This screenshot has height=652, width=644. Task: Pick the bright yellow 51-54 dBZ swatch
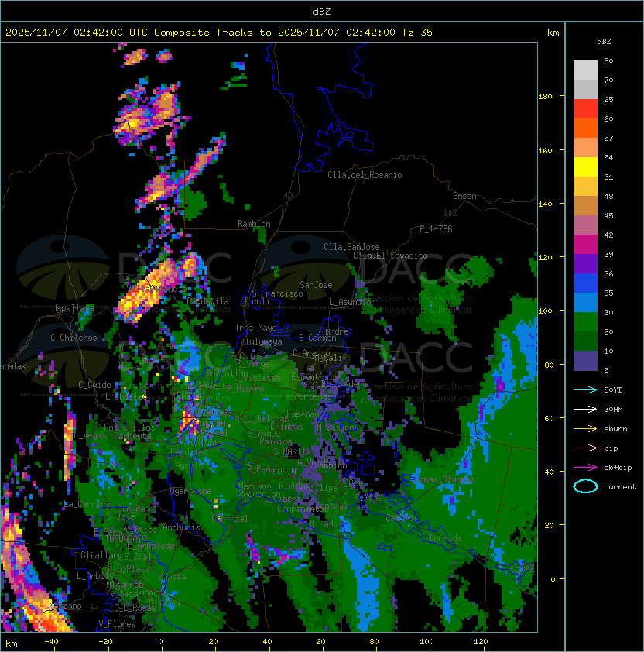[585, 167]
